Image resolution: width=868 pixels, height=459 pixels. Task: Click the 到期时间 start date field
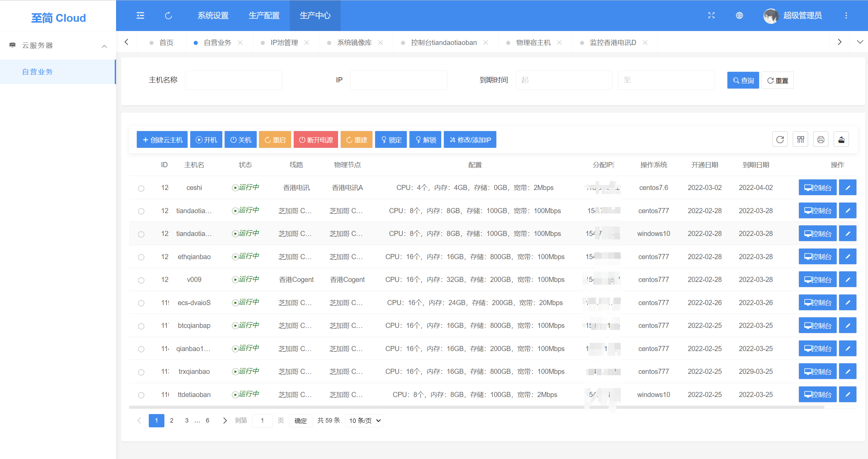(x=564, y=80)
